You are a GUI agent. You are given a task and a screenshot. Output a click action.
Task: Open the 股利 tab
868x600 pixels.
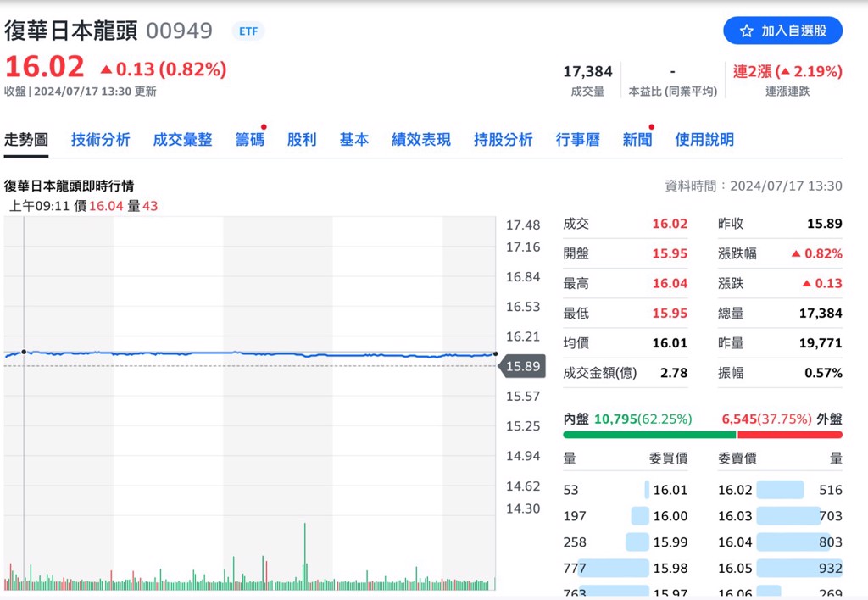tap(303, 139)
